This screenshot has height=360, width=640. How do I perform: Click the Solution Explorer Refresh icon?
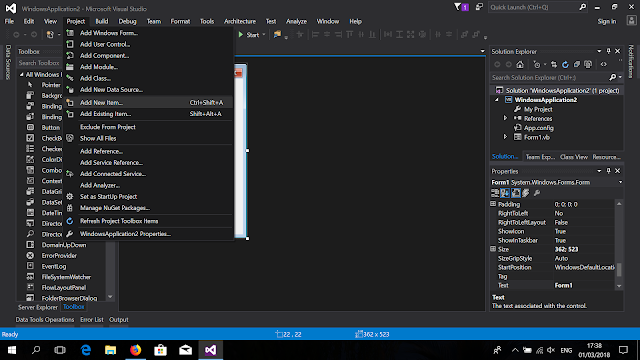(565, 64)
